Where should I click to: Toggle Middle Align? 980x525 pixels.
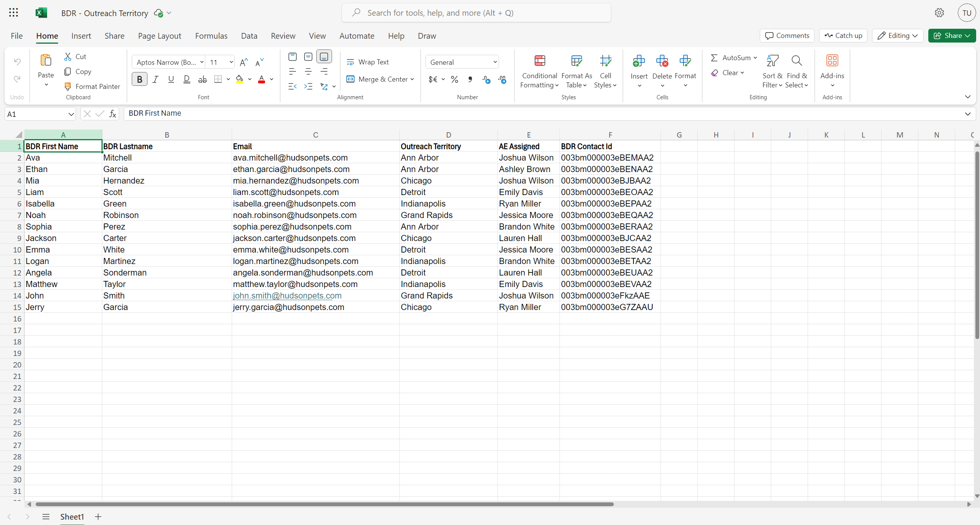tap(308, 57)
